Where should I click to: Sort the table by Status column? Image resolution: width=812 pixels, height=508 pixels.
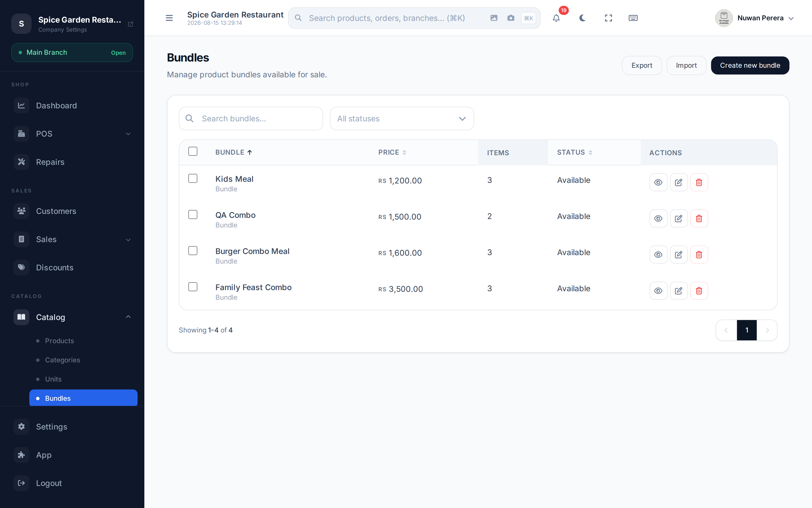574,152
